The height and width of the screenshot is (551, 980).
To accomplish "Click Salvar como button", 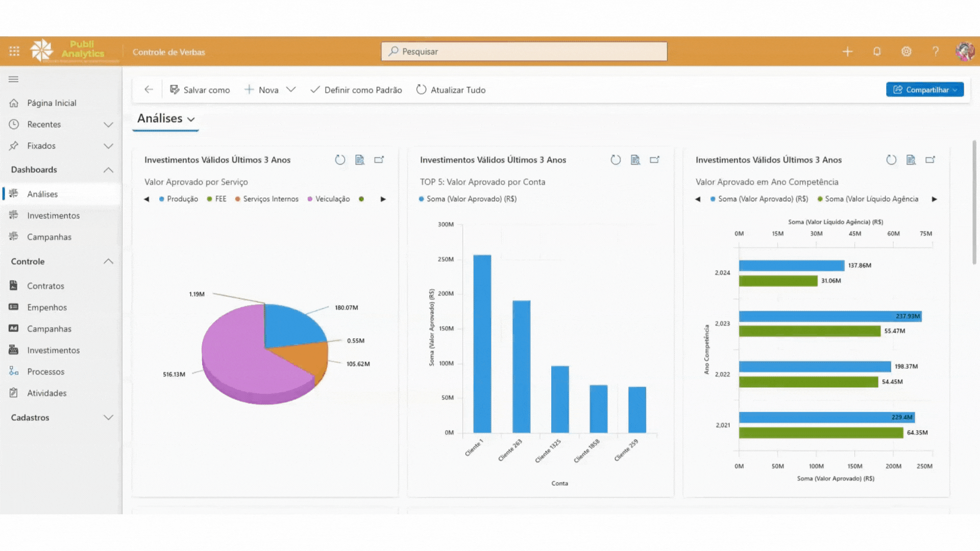I will click(200, 90).
